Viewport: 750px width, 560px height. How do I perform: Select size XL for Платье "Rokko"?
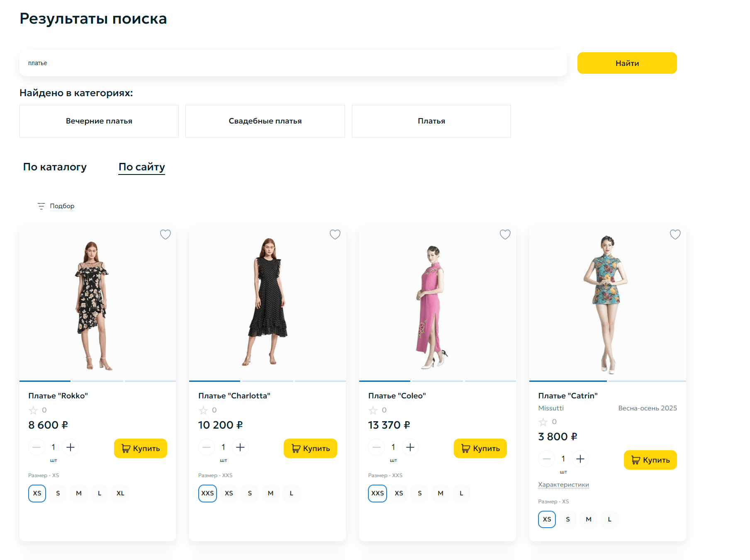coord(120,493)
